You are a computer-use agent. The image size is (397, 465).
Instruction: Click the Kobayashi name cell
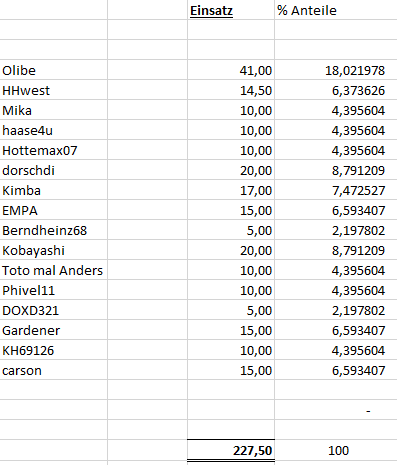pyautogui.click(x=54, y=250)
